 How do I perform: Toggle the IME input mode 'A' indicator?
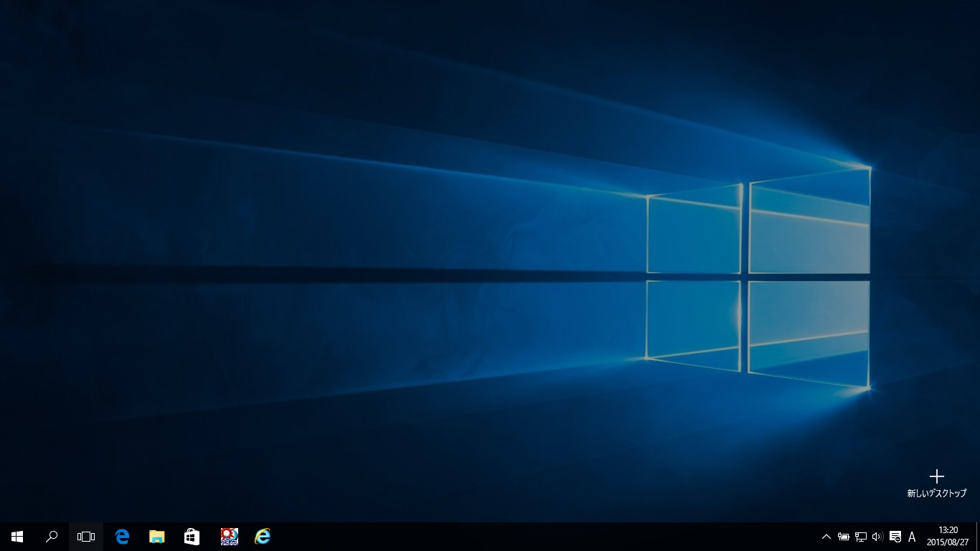(x=912, y=537)
